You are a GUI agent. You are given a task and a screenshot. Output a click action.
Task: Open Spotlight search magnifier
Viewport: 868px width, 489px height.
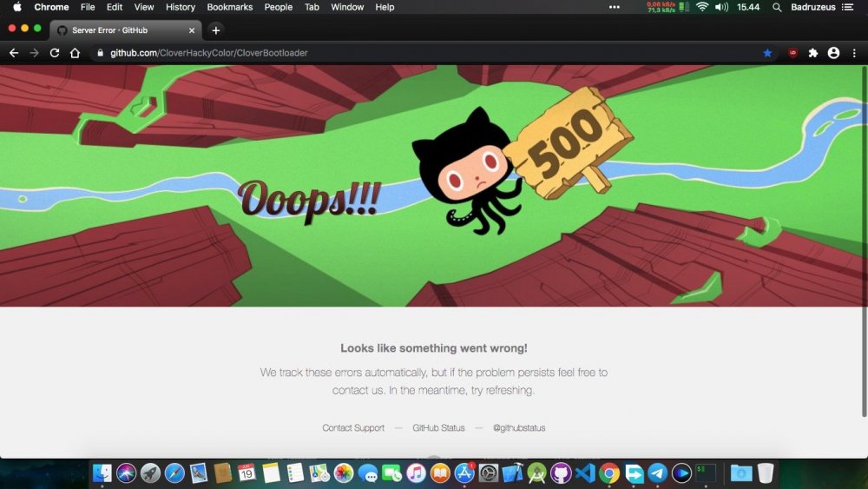[x=777, y=7]
